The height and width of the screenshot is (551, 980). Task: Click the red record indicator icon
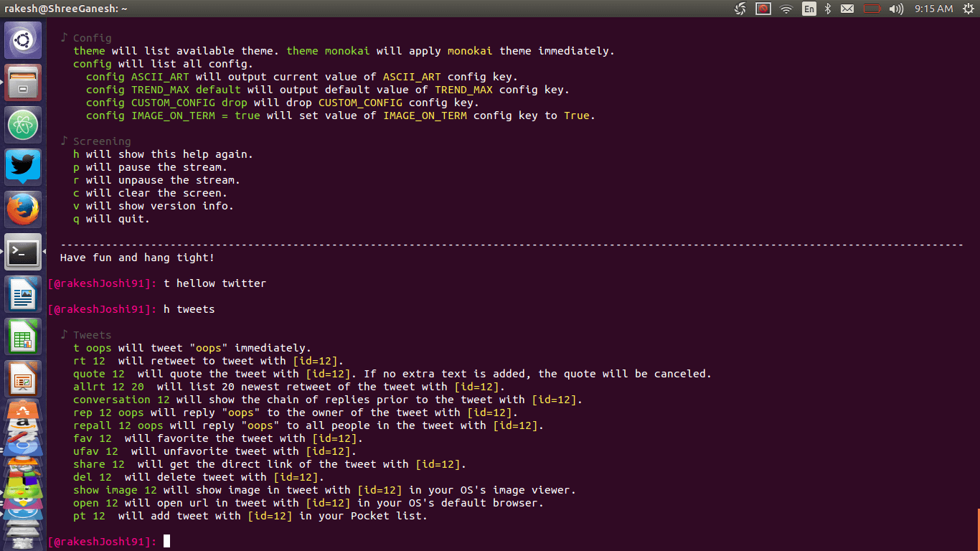(x=763, y=9)
